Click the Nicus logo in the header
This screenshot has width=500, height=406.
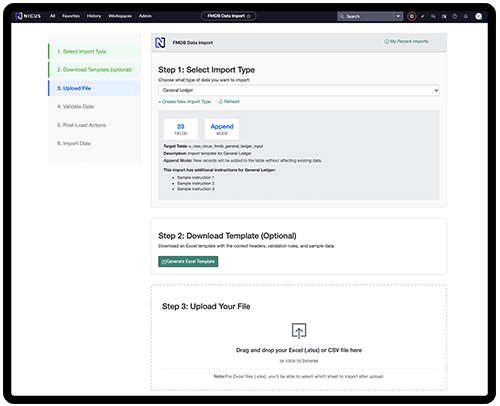click(x=28, y=16)
